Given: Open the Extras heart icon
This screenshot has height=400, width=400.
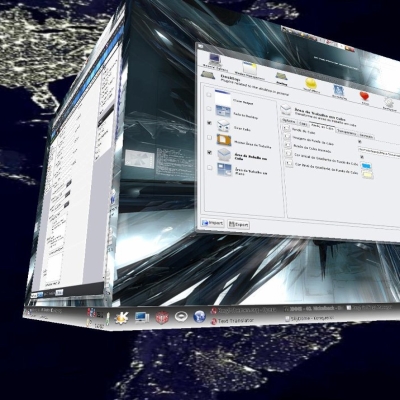Looking at the screenshot, I should pyautogui.click(x=364, y=96).
